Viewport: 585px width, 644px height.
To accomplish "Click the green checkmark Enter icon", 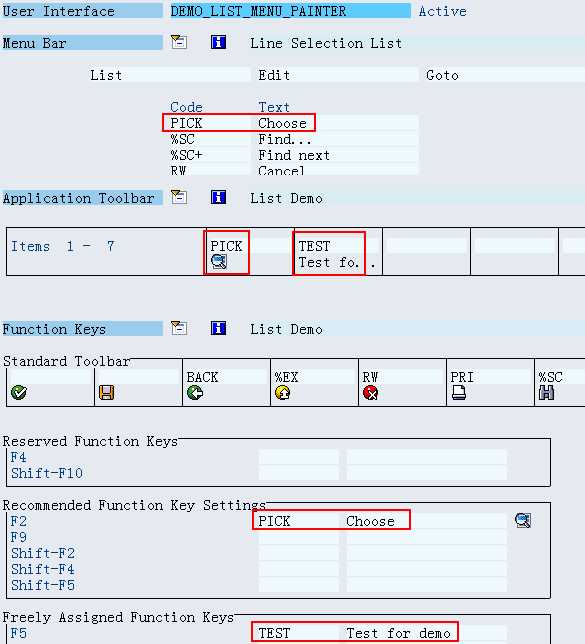I will coord(19,393).
